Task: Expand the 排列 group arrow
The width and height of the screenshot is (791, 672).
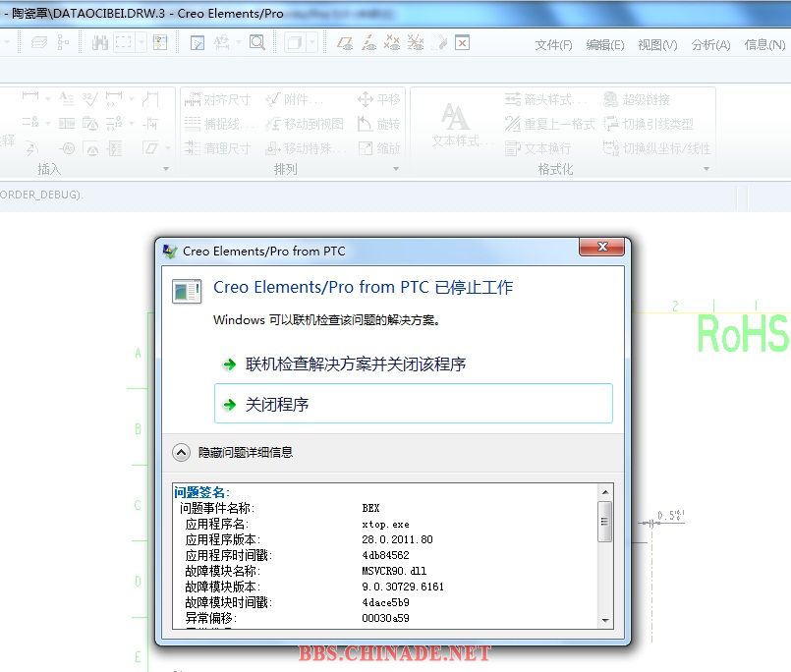Action: click(x=396, y=169)
